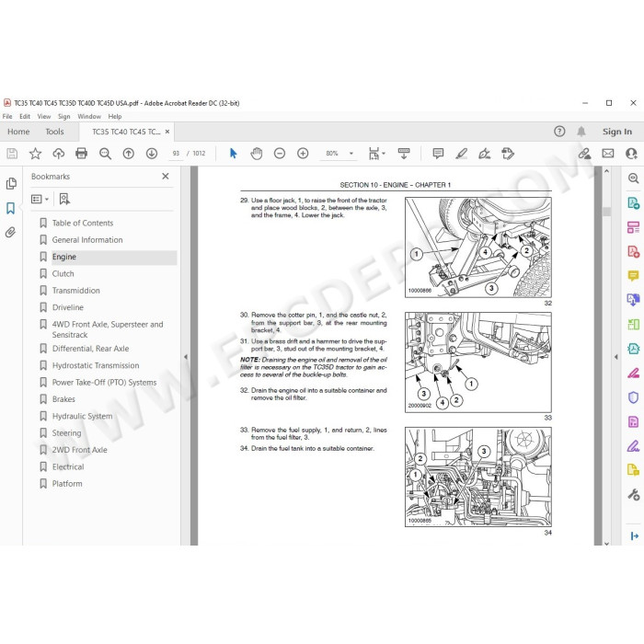This screenshot has width=644, height=644.
Task: Open General Information bookmark
Action: pos(87,240)
